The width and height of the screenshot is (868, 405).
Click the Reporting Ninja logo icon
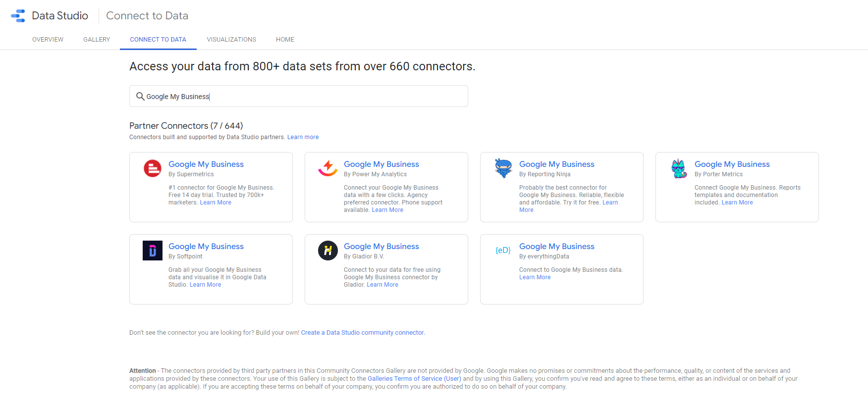tap(503, 168)
